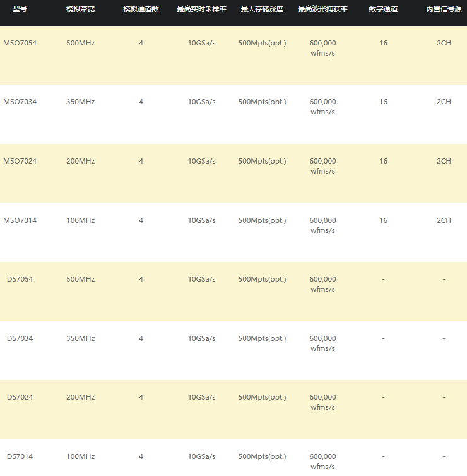This screenshot has height=476, width=467.
Task: Click the 350MHz cell in DS7034 row
Action: click(x=80, y=338)
